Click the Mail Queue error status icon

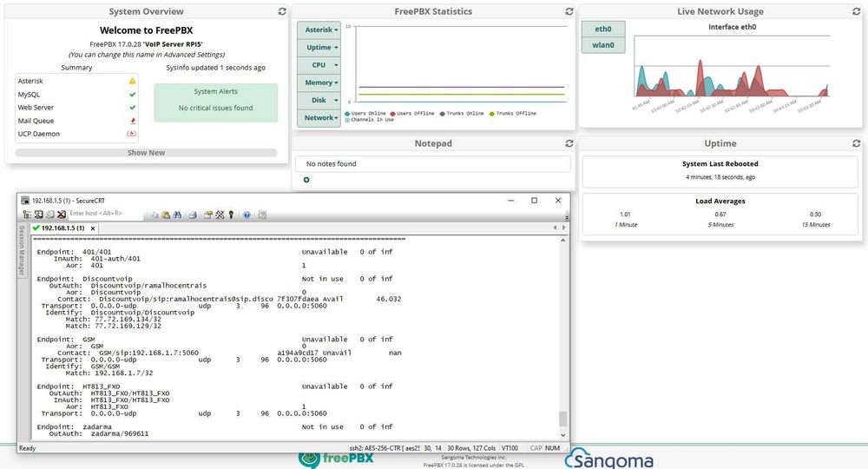pyautogui.click(x=132, y=121)
